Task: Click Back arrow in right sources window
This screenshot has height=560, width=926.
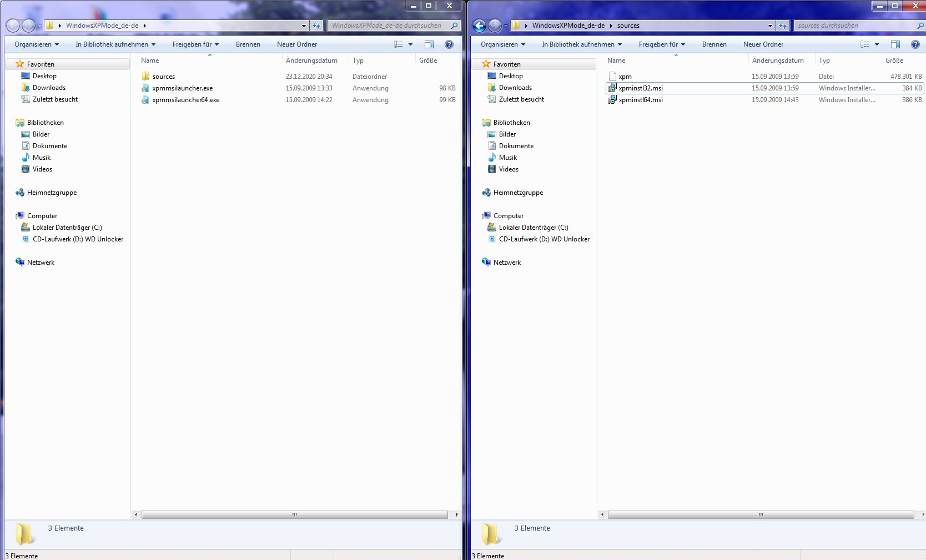Action: (x=479, y=26)
